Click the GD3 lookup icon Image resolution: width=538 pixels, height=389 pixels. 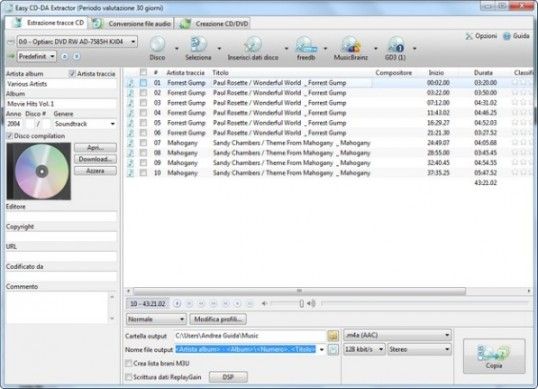[x=395, y=48]
